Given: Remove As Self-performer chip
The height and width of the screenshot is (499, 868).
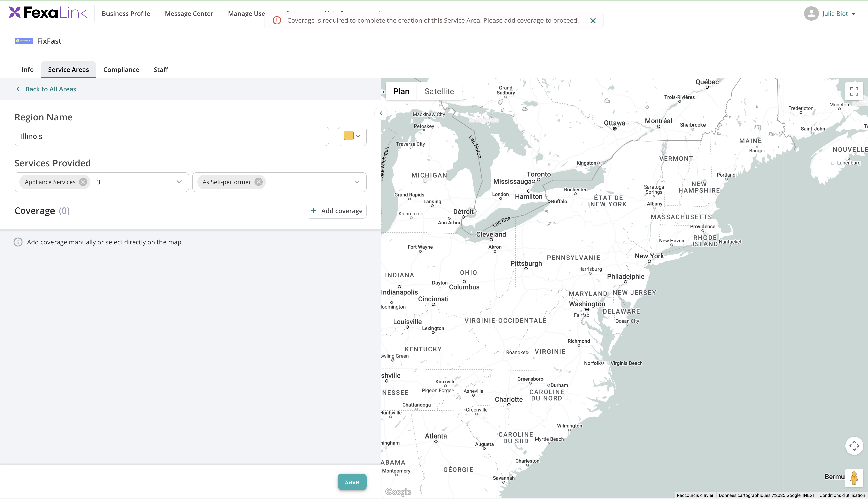Looking at the screenshot, I should tap(259, 182).
